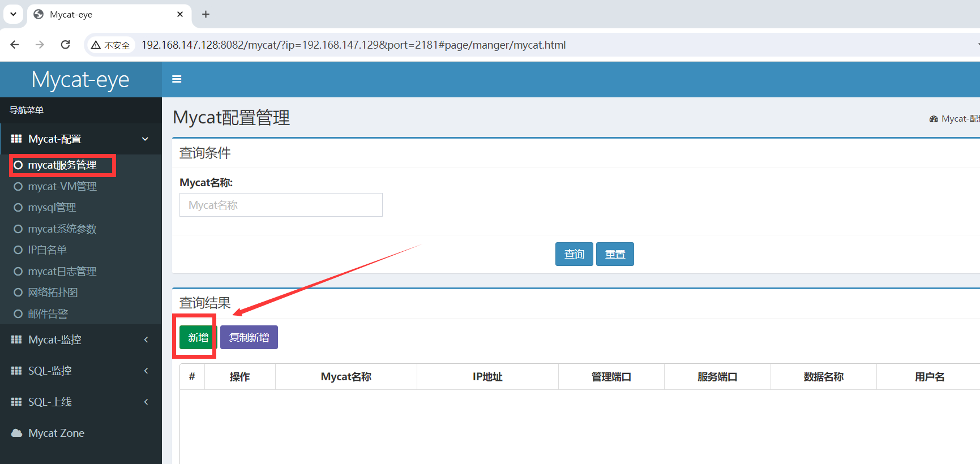Click the green 新增 button
Viewport: 980px width, 464px height.
[198, 337]
